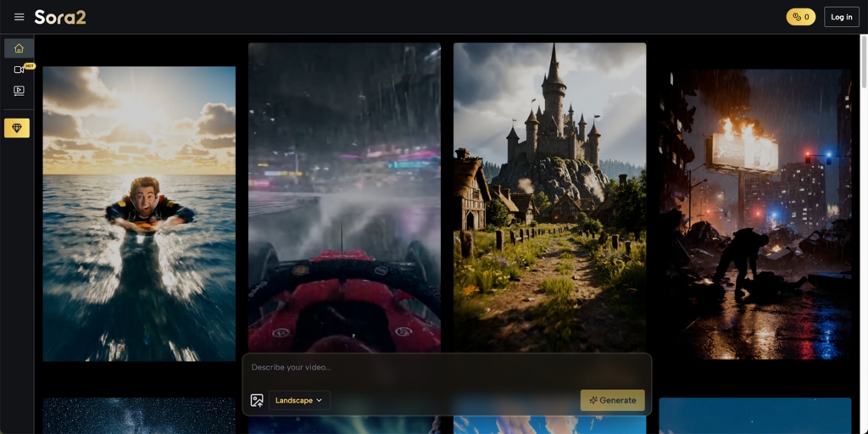Open the home sidebar icon
868x434 pixels.
pyautogui.click(x=19, y=48)
